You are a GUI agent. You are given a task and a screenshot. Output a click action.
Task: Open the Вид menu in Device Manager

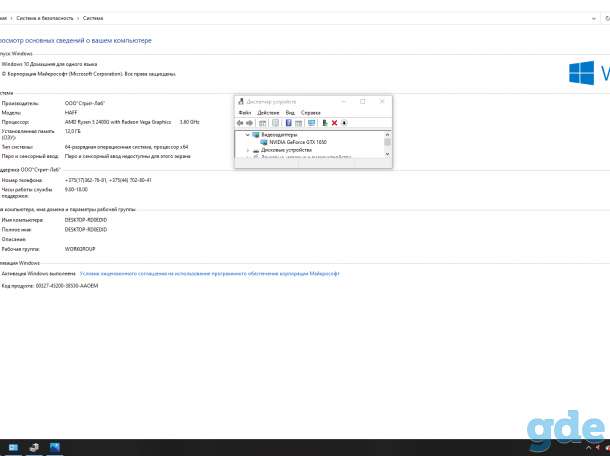tap(290, 113)
